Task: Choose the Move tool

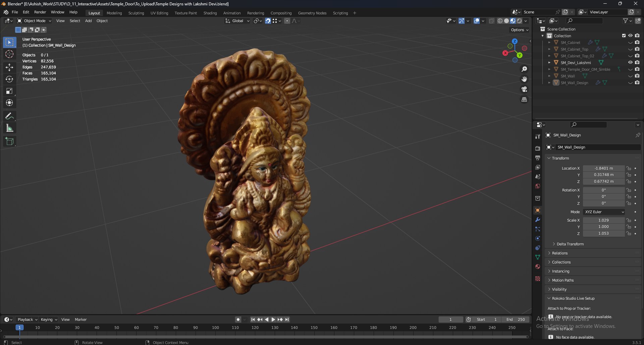Action: pyautogui.click(x=9, y=67)
